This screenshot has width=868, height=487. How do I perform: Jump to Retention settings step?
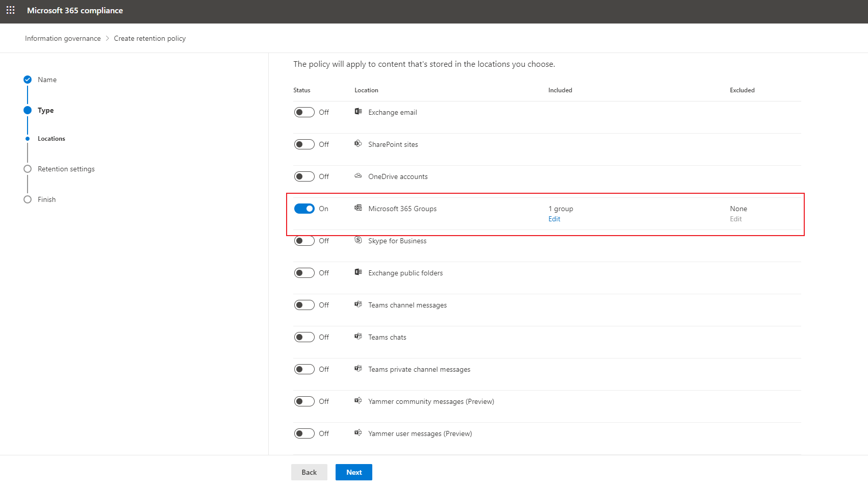66,169
